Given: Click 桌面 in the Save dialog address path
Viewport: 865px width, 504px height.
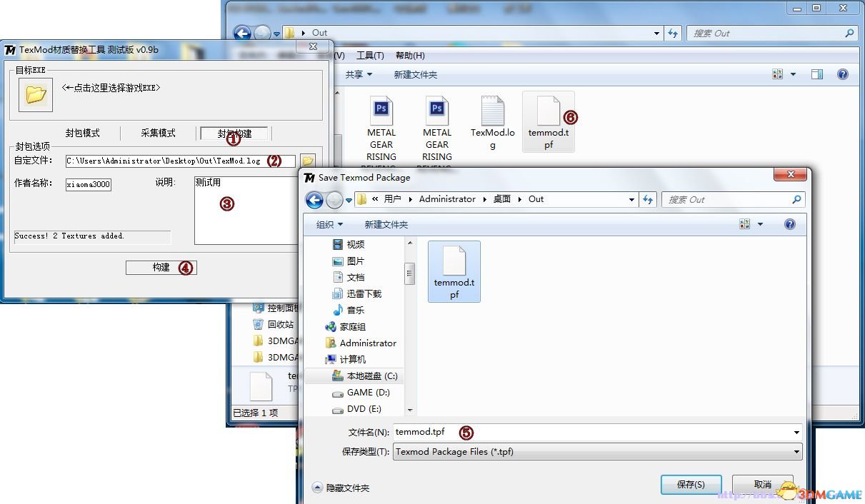Looking at the screenshot, I should [502, 199].
